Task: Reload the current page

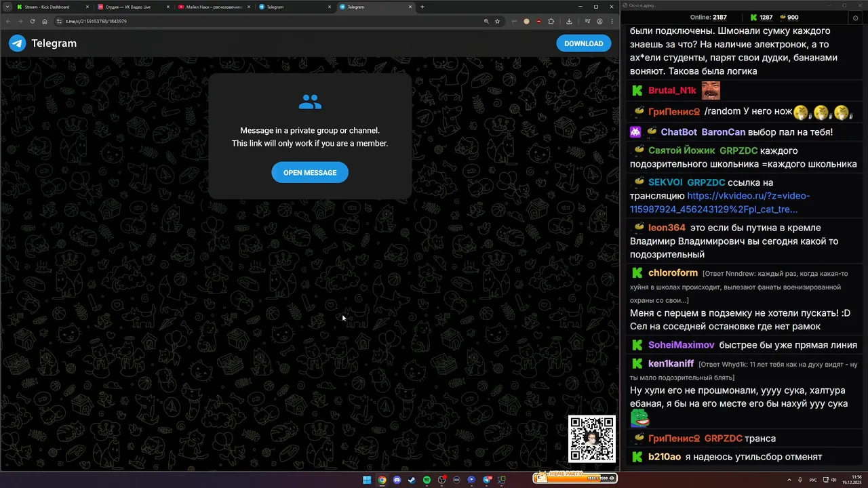Action: pos(33,21)
